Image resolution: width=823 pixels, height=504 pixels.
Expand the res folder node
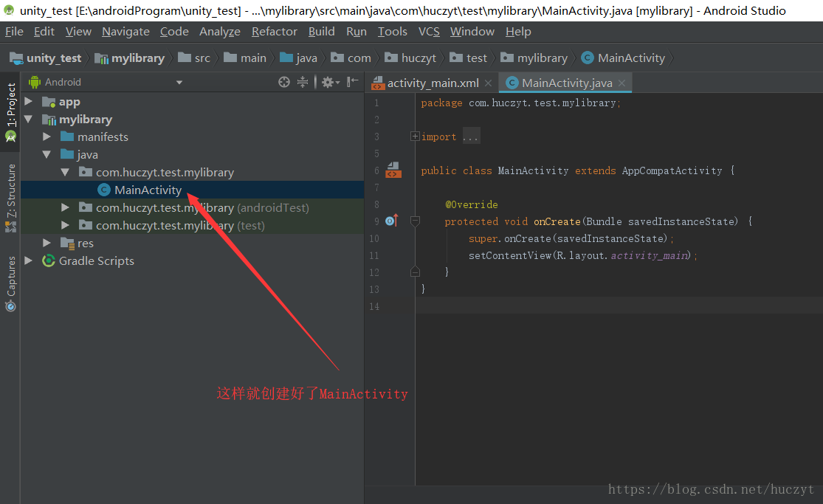47,243
